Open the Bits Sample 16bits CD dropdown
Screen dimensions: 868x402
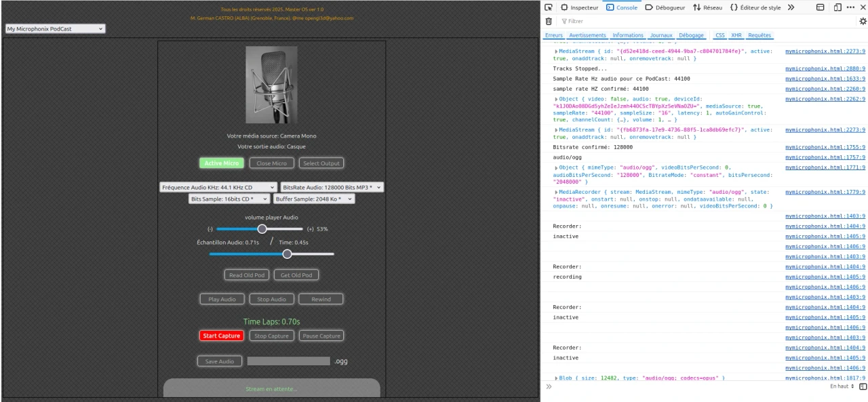230,199
